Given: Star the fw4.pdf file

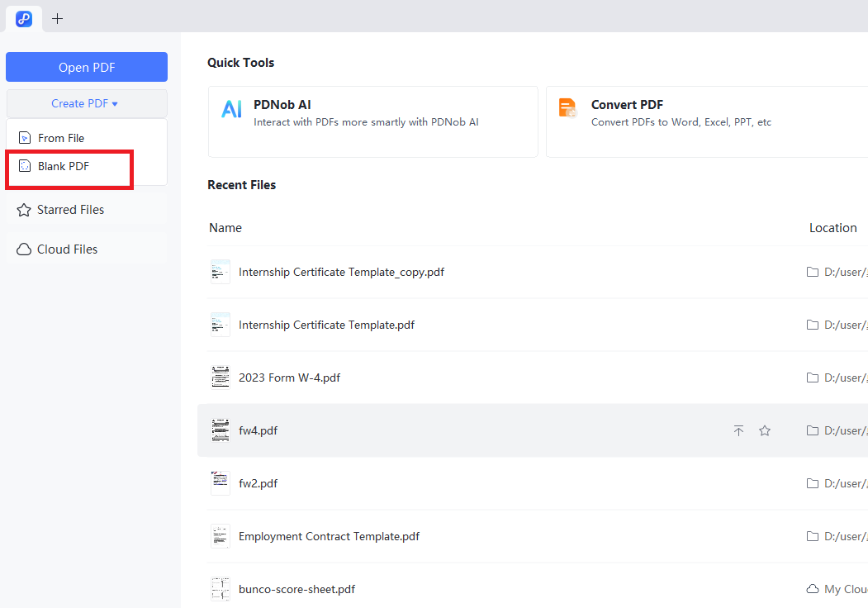Looking at the screenshot, I should coord(765,430).
